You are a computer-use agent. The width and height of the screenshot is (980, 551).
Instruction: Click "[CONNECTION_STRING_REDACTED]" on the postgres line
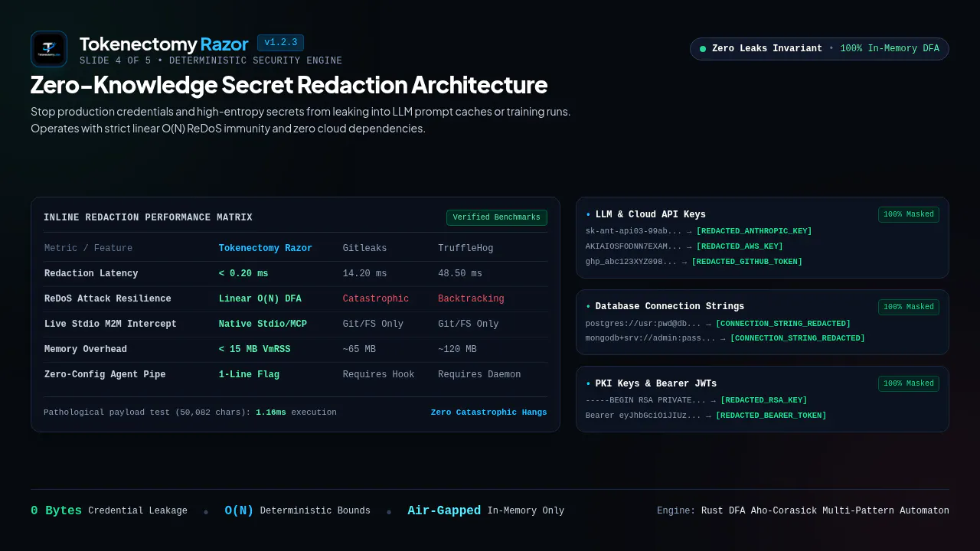[x=783, y=324]
